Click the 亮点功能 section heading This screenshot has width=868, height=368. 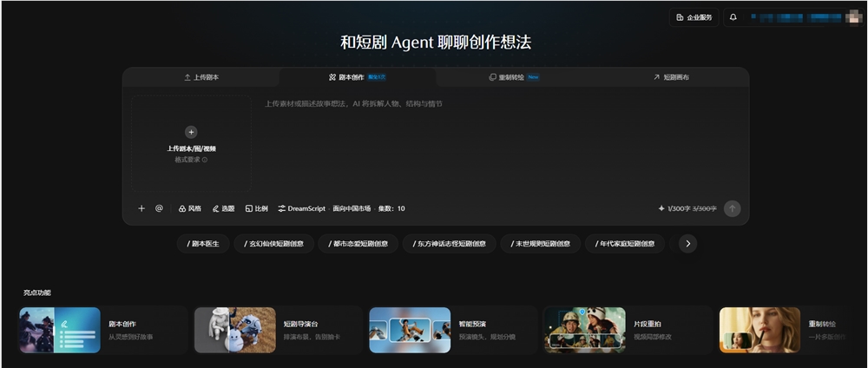(x=37, y=292)
